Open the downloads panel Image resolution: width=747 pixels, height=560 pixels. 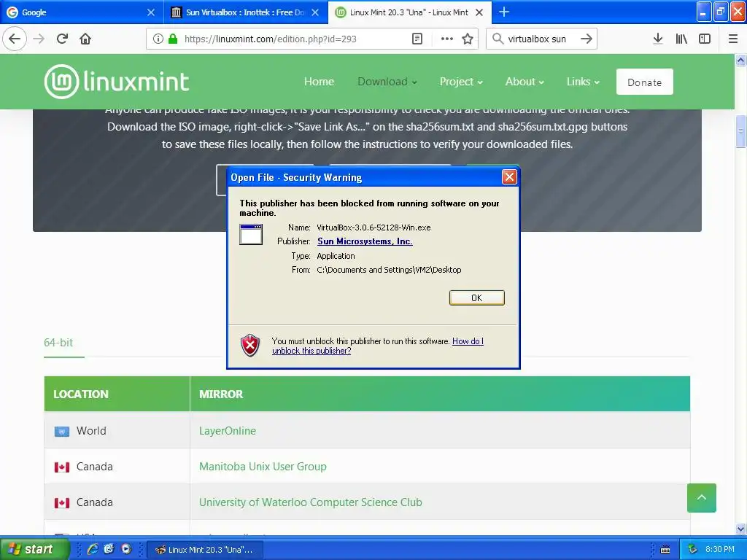(x=658, y=39)
